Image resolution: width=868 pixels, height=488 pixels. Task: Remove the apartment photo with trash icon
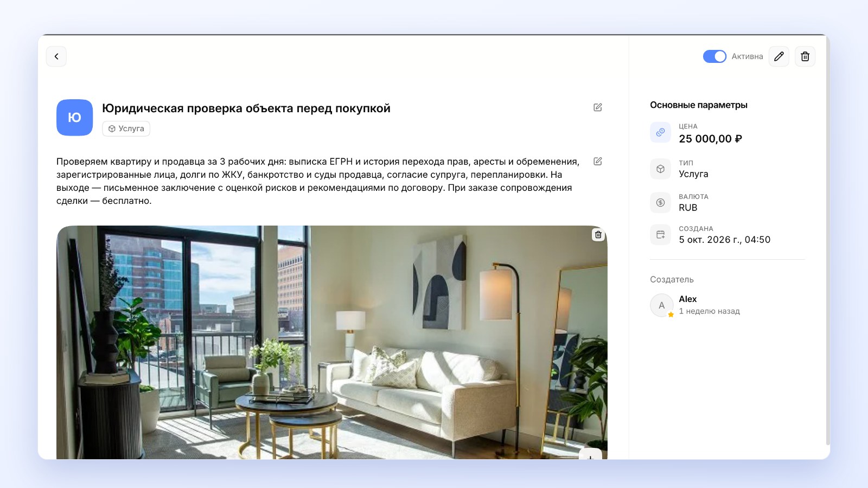click(598, 235)
